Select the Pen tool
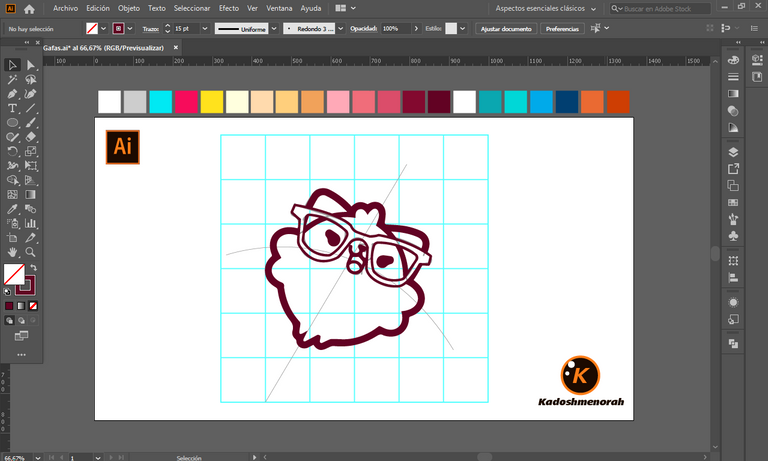The height and width of the screenshot is (461, 768). [12, 94]
